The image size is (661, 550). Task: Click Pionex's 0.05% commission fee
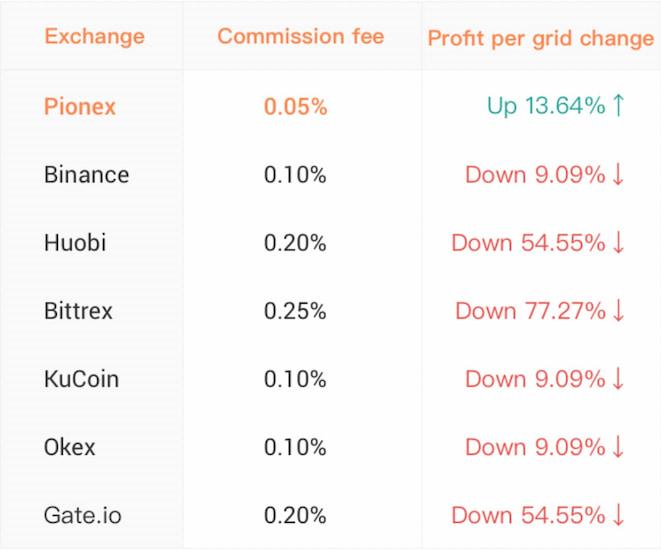[x=295, y=106]
